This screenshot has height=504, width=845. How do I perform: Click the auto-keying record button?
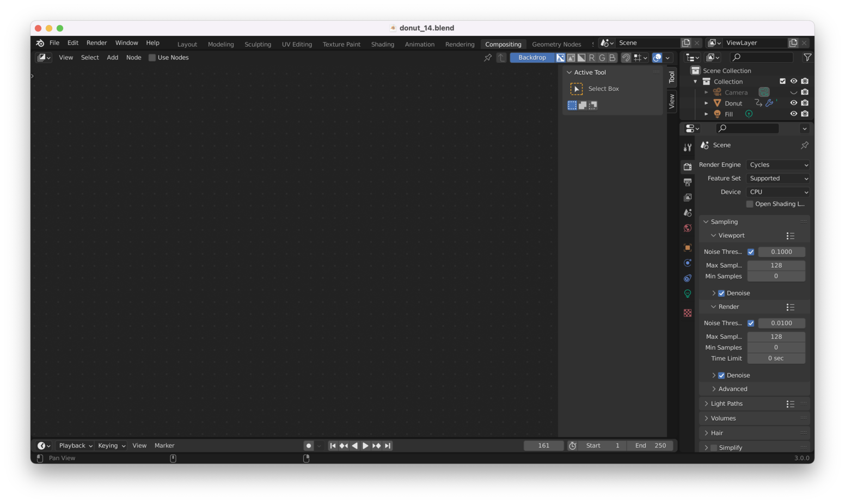pyautogui.click(x=309, y=446)
